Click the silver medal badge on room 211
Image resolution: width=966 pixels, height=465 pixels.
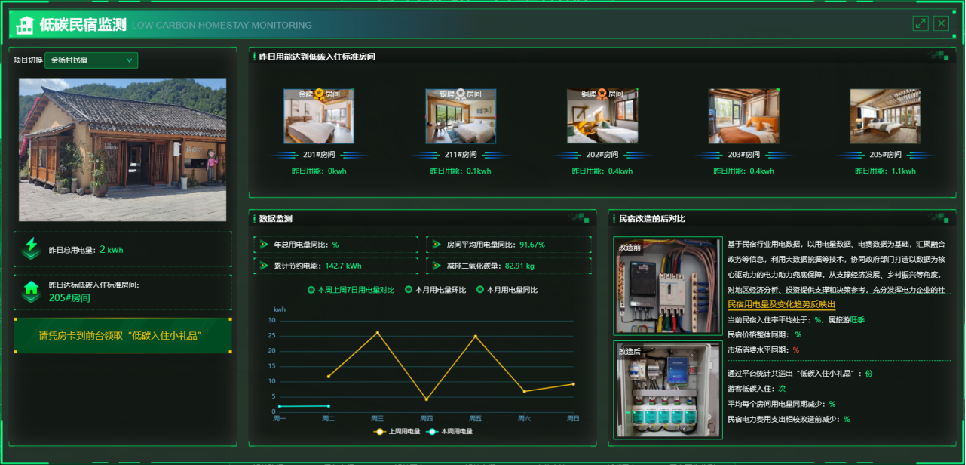click(x=461, y=95)
